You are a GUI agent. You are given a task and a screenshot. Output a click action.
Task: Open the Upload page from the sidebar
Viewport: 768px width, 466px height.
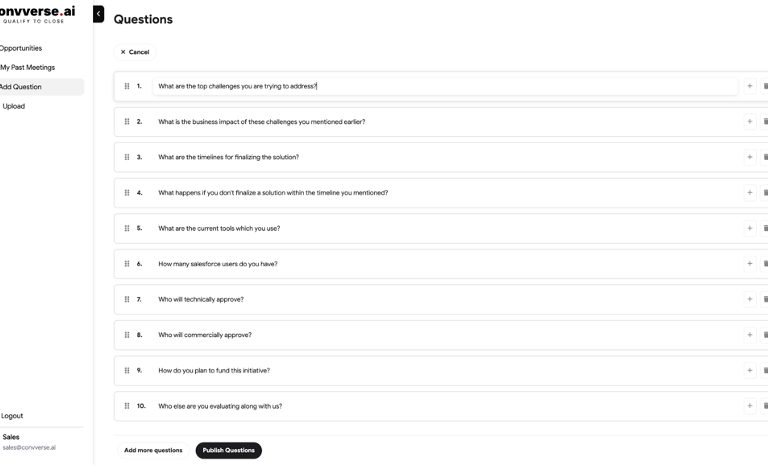pyautogui.click(x=14, y=106)
